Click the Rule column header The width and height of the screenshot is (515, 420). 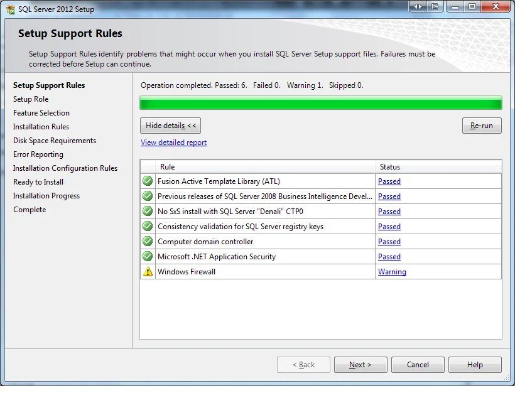point(266,167)
